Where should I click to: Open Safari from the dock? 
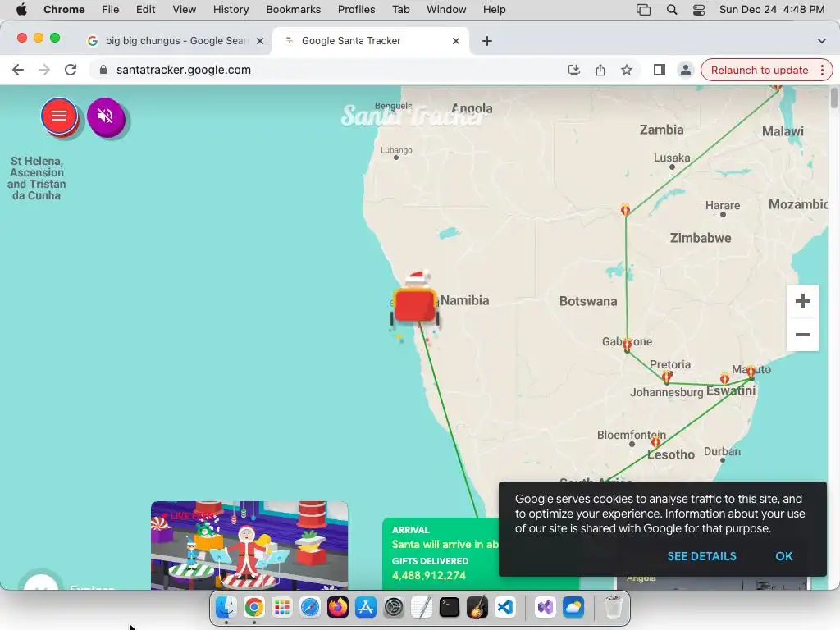tap(309, 607)
